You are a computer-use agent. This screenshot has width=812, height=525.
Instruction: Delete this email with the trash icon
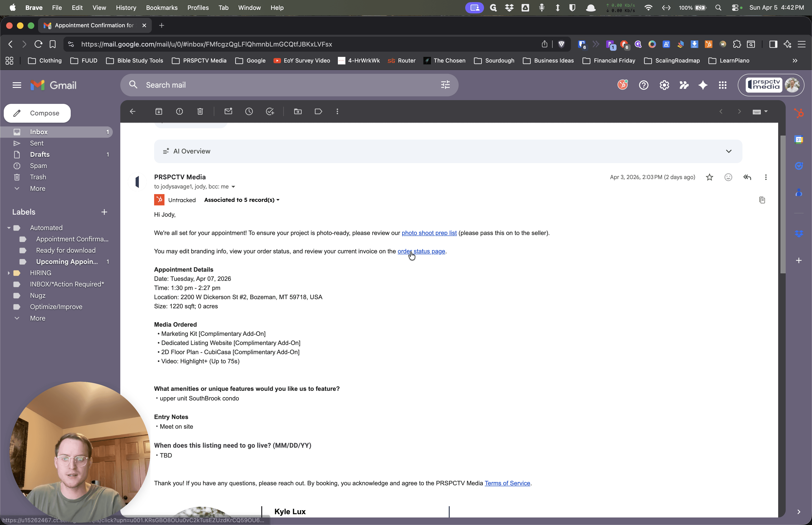[x=200, y=111]
